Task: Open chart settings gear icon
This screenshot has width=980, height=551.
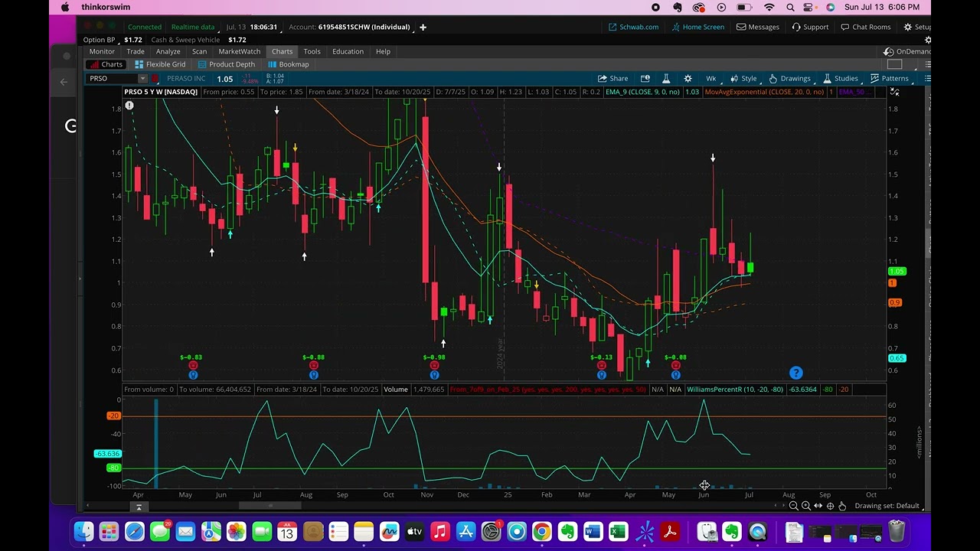Action: [x=688, y=78]
